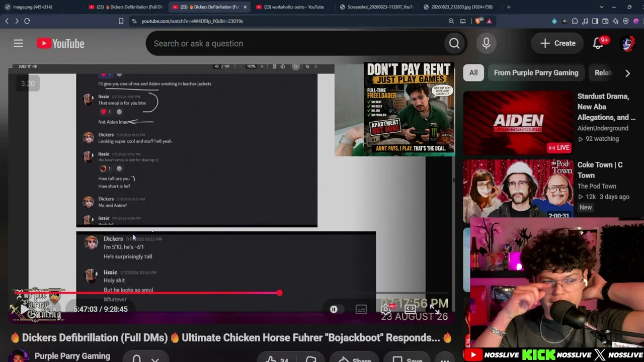The height and width of the screenshot is (362, 644).
Task: Open the account avatar menu
Action: coord(627,44)
